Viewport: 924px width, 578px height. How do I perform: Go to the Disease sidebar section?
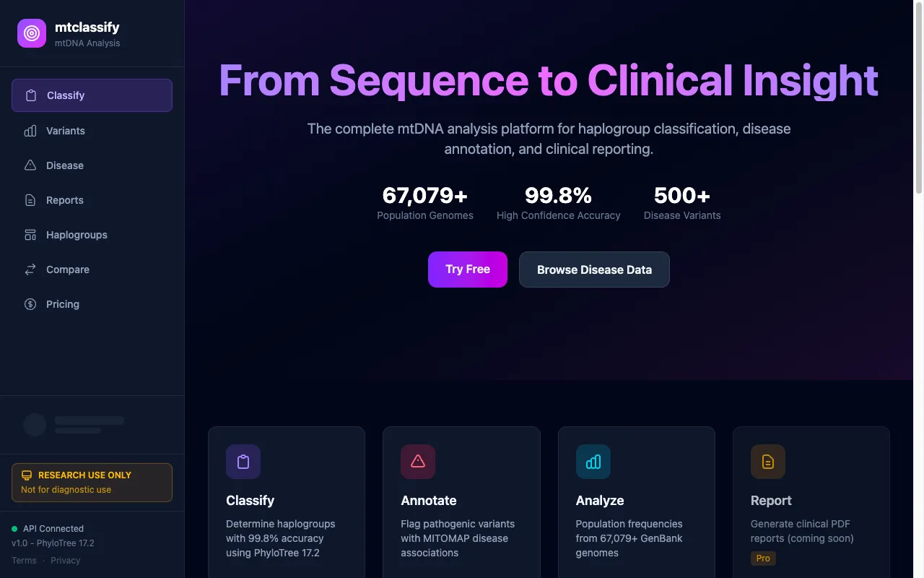coord(92,165)
